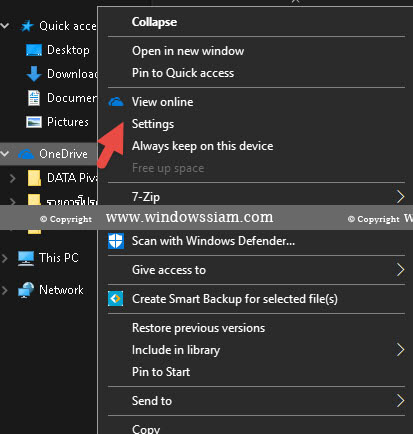Select Pin to Quick access

point(183,73)
